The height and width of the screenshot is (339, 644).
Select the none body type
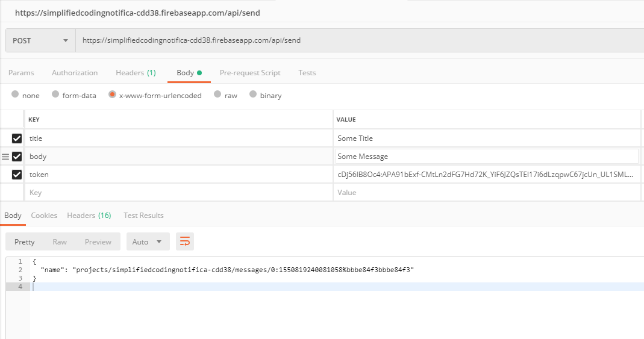coord(15,94)
